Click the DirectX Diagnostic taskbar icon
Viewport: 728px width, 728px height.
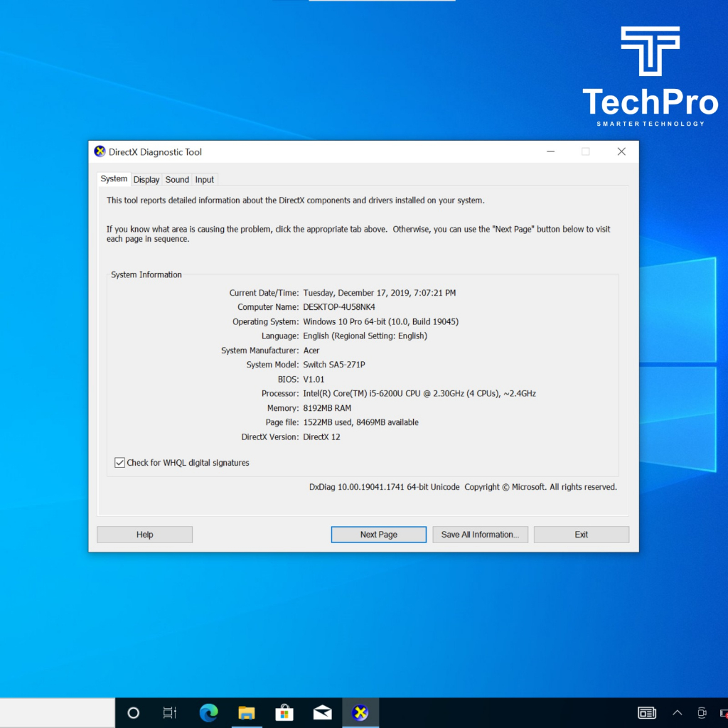pyautogui.click(x=360, y=713)
